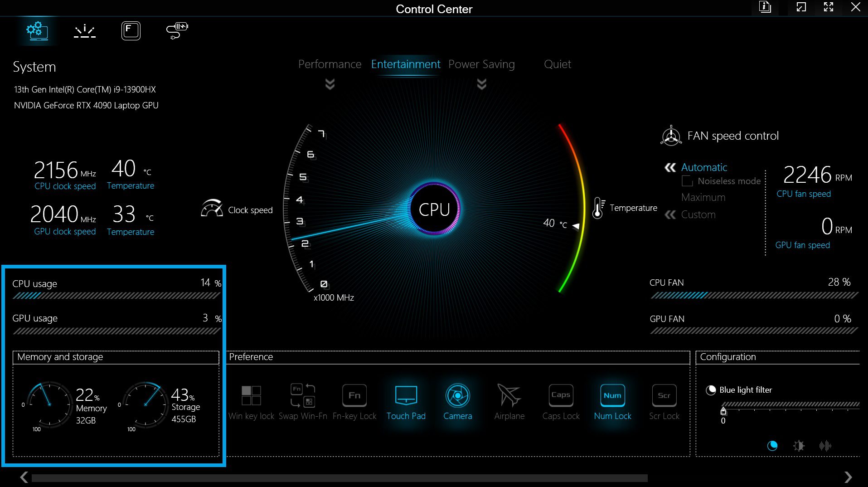Select the brightness sun icon in Configuration
868x487 pixels.
pos(799,446)
